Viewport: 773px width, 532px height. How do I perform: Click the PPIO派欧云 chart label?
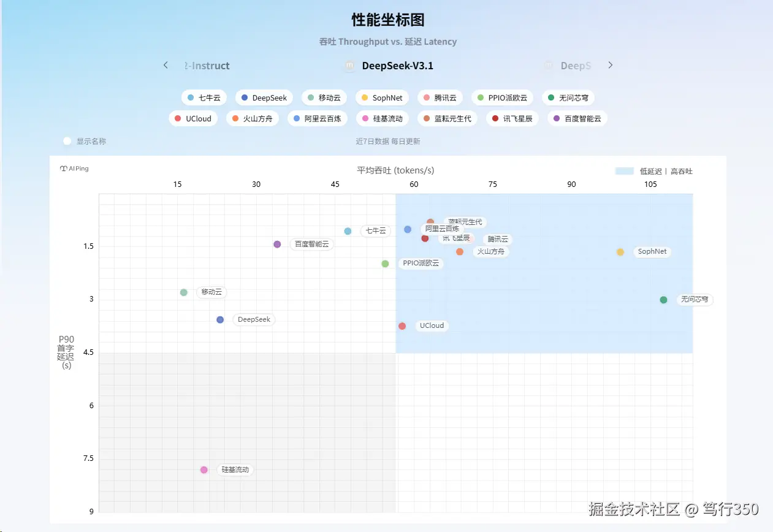point(421,263)
